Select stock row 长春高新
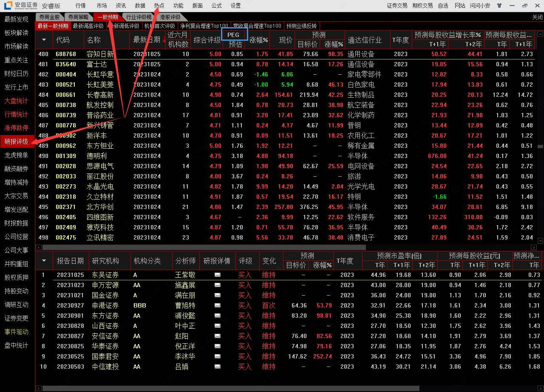Image resolution: width=544 pixels, height=392 pixels. point(286,95)
